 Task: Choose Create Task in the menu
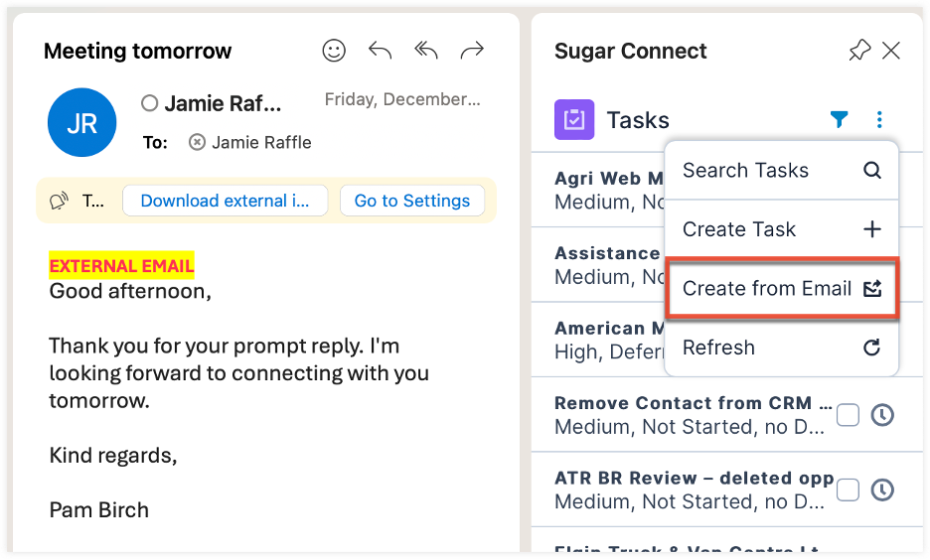click(781, 229)
